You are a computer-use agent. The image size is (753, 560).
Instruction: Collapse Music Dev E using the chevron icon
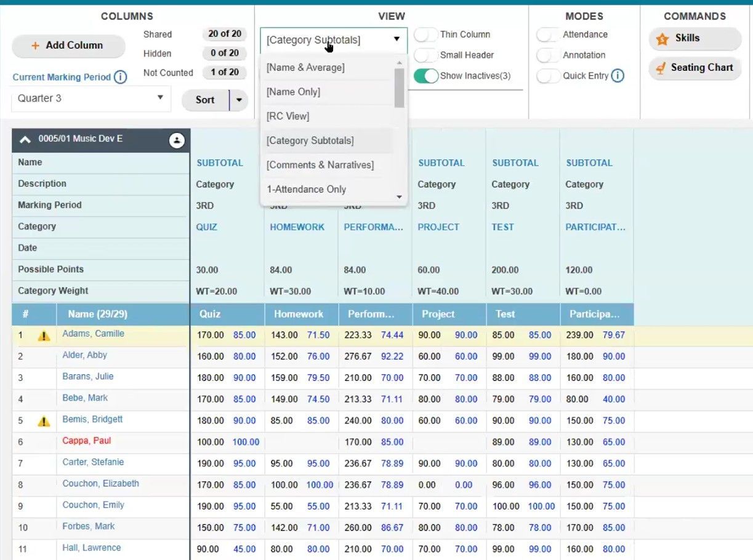(x=25, y=138)
